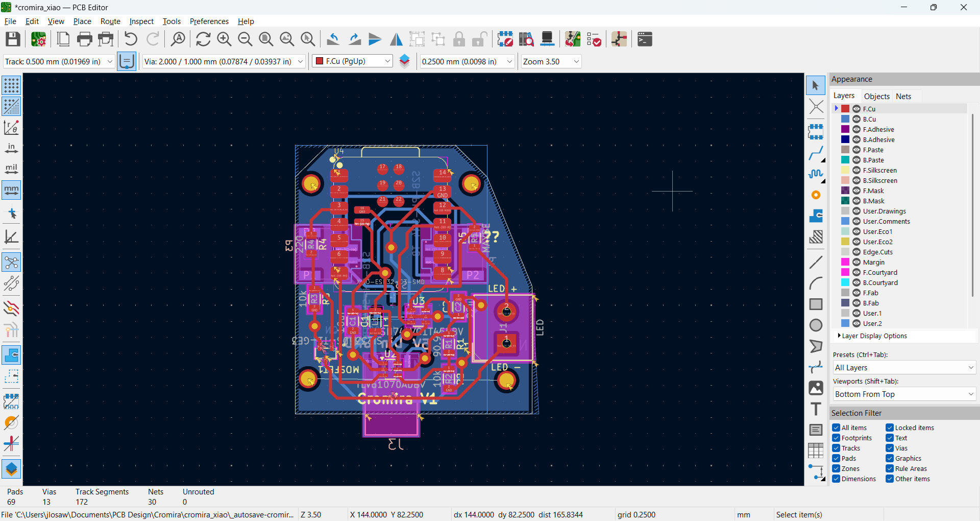Click the layers list scrollbar
980x521 pixels.
tap(972, 204)
